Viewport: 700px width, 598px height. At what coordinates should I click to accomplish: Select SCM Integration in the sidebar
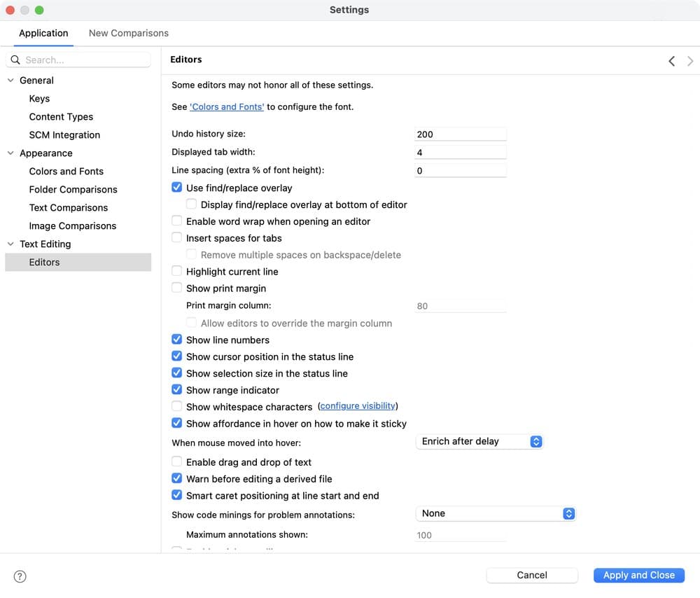[x=64, y=135]
